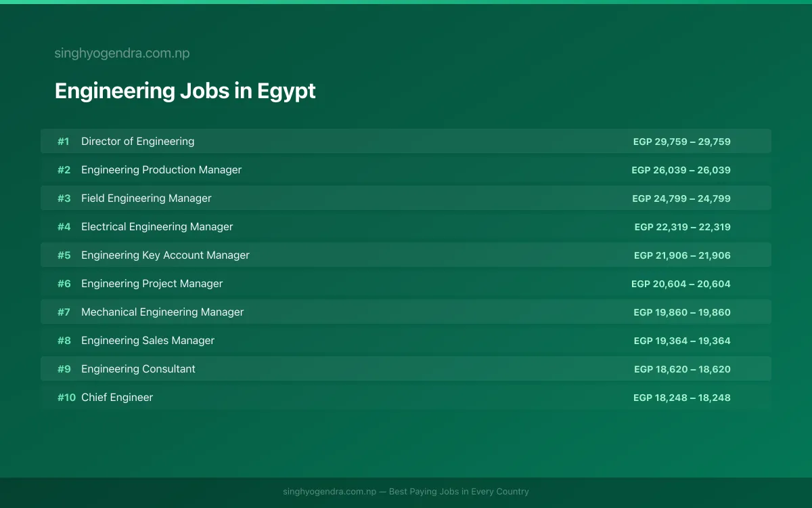Click the rank number #10
This screenshot has width=812, height=508.
[66, 398]
